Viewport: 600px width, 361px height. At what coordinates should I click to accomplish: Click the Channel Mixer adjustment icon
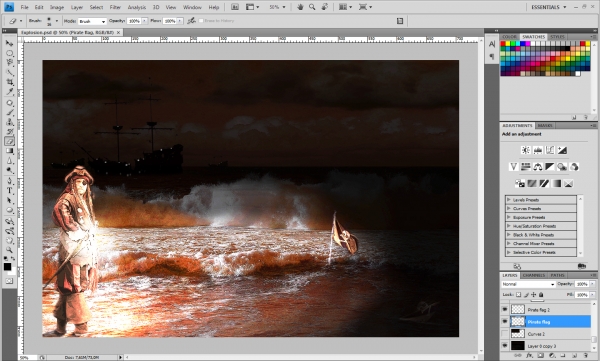[574, 167]
